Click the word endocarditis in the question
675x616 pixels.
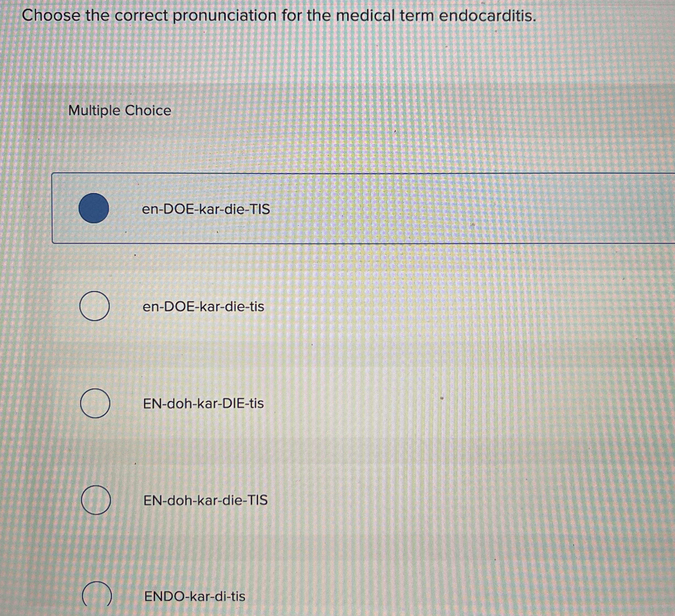pos(487,15)
